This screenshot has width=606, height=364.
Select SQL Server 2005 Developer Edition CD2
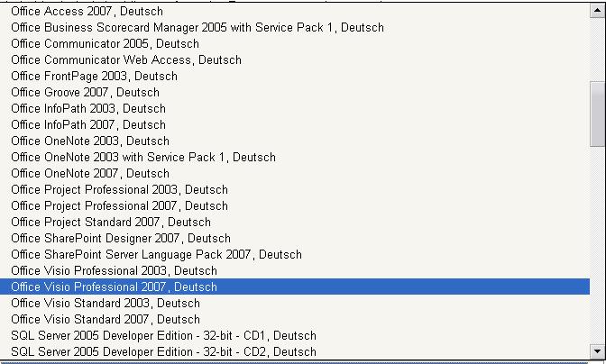(295, 351)
